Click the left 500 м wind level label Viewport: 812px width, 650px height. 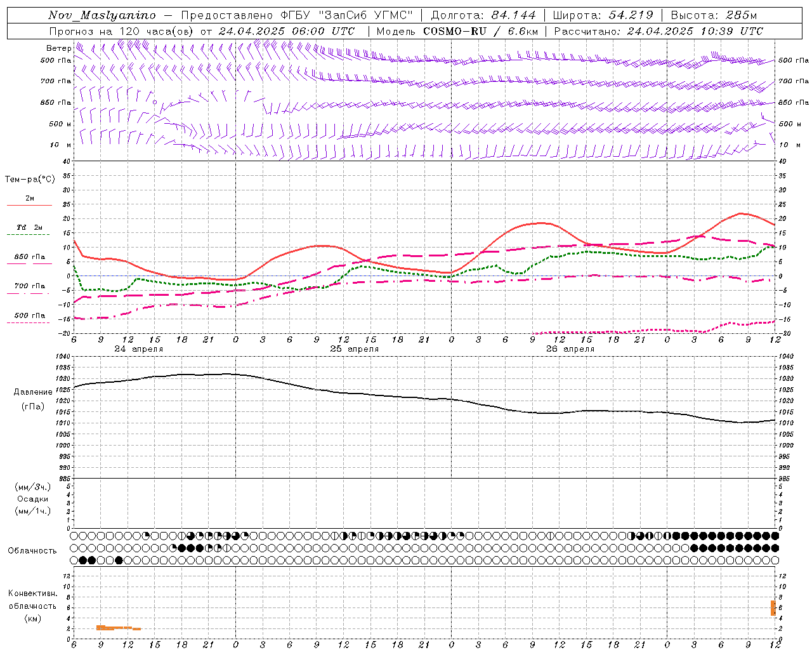point(60,124)
